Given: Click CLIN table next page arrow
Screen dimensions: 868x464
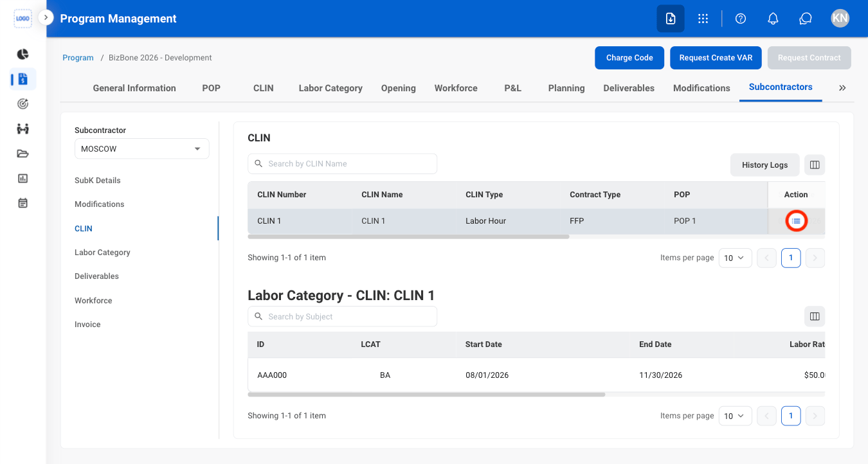Looking at the screenshot, I should click(815, 258).
